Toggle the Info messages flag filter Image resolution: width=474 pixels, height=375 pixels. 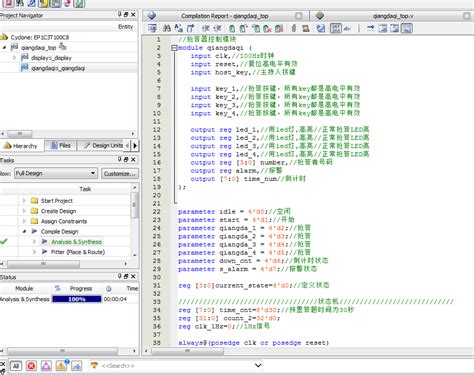[x=76, y=366]
